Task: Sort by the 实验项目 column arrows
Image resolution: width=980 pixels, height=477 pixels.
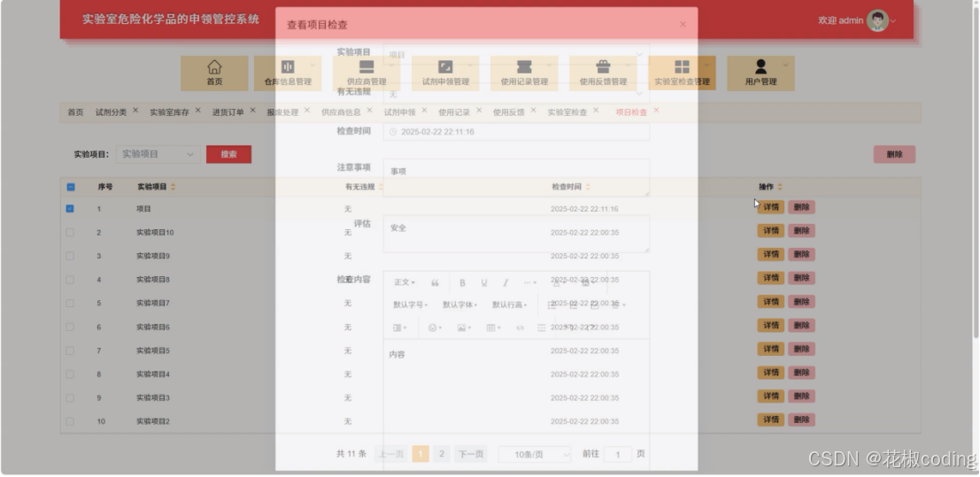Action: [174, 187]
